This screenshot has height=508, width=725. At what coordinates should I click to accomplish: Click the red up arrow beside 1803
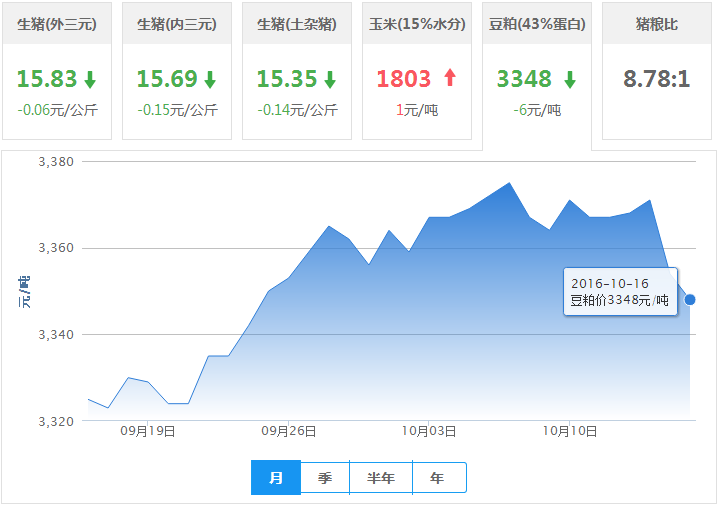[450, 78]
